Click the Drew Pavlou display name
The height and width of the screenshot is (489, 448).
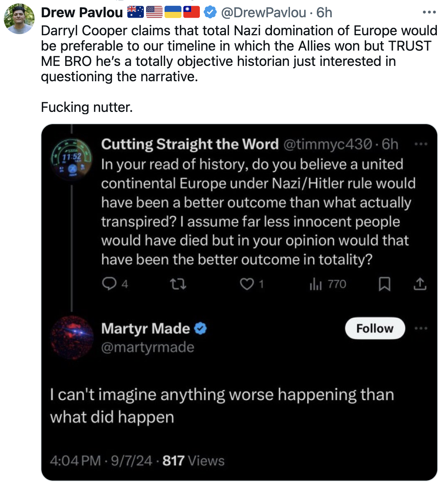click(x=82, y=13)
